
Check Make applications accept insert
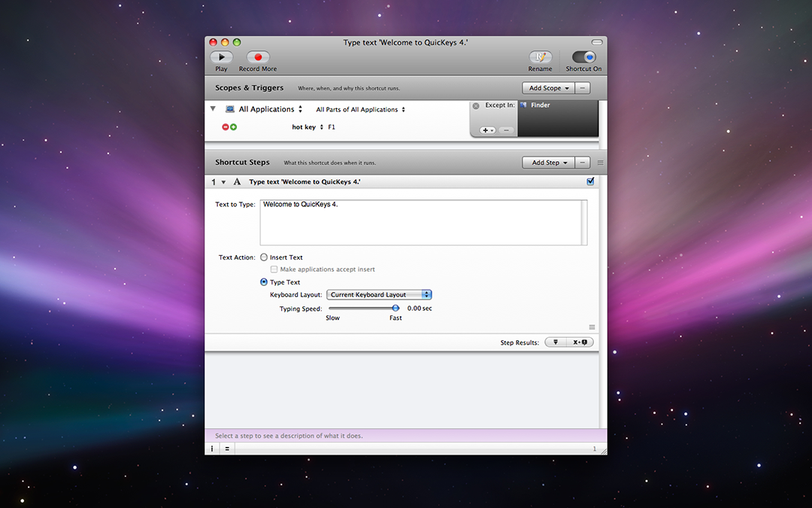pos(274,269)
